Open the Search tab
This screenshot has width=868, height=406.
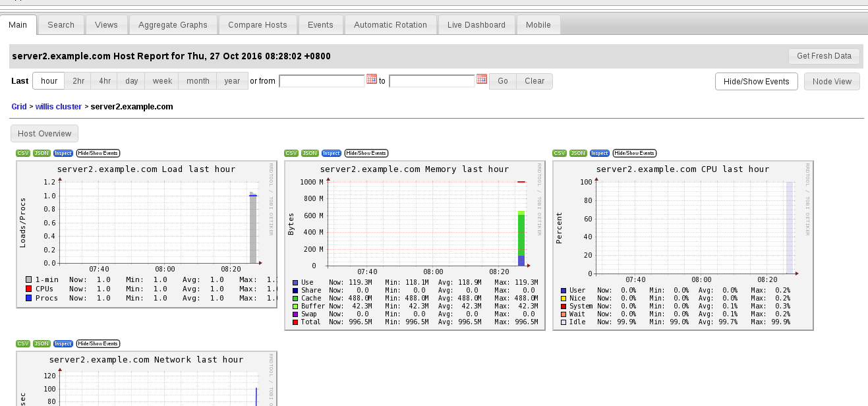(61, 25)
